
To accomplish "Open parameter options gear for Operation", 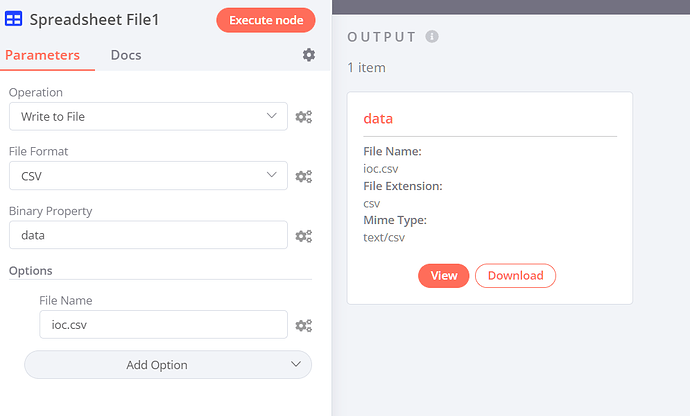I will [x=303, y=117].
